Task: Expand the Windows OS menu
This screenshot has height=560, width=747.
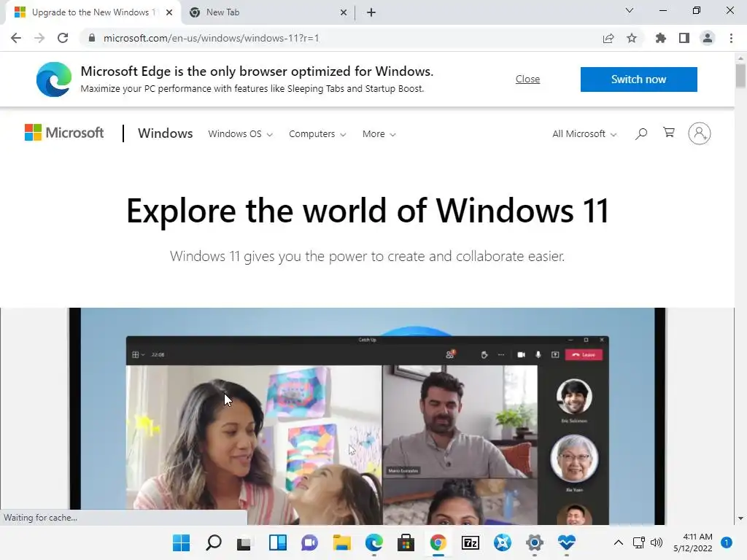Action: tap(240, 134)
